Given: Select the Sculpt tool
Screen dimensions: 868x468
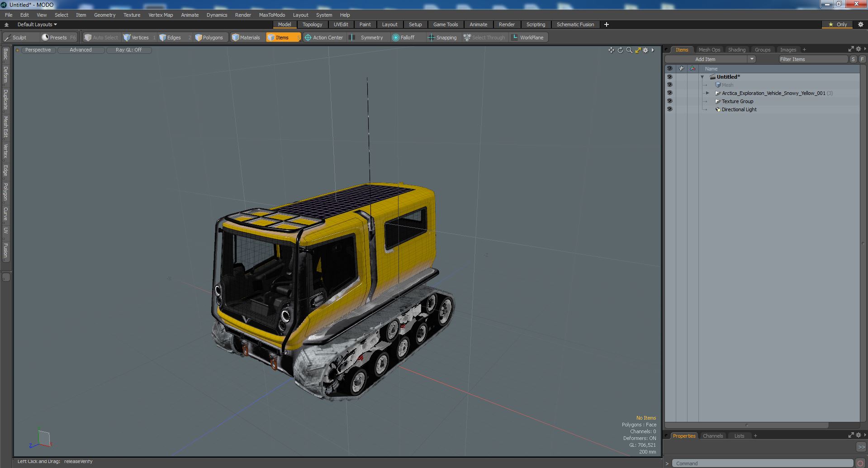Looking at the screenshot, I should tap(20, 38).
